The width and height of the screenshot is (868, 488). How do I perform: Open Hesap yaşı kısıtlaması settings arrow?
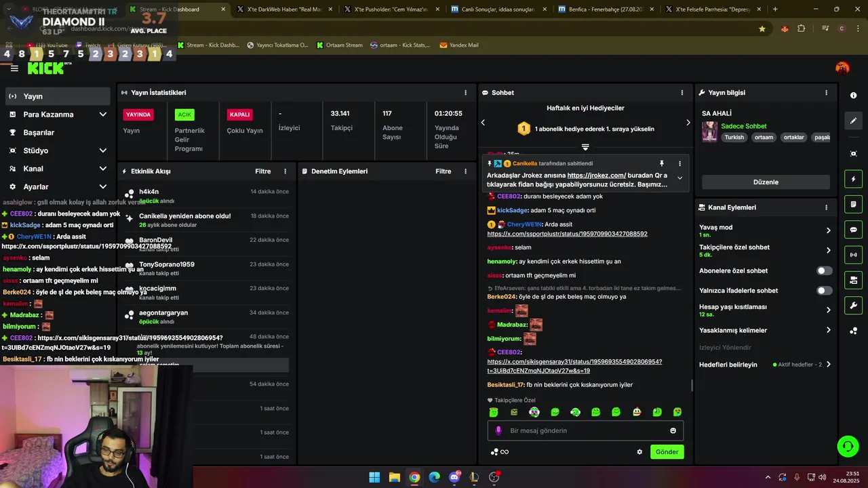tap(828, 310)
